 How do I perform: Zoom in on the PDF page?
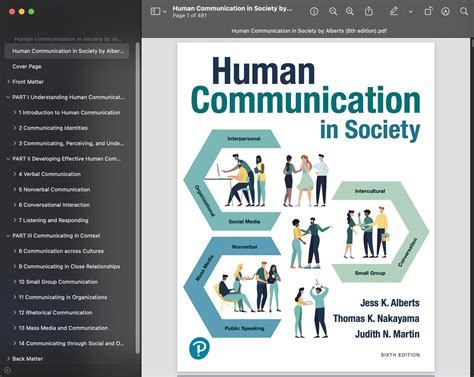tap(350, 12)
